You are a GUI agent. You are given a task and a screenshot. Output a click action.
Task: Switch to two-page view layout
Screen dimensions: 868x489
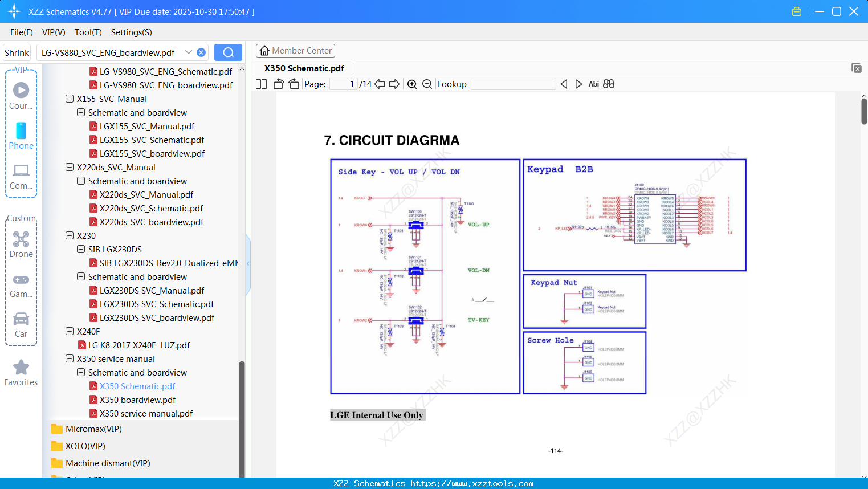261,84
